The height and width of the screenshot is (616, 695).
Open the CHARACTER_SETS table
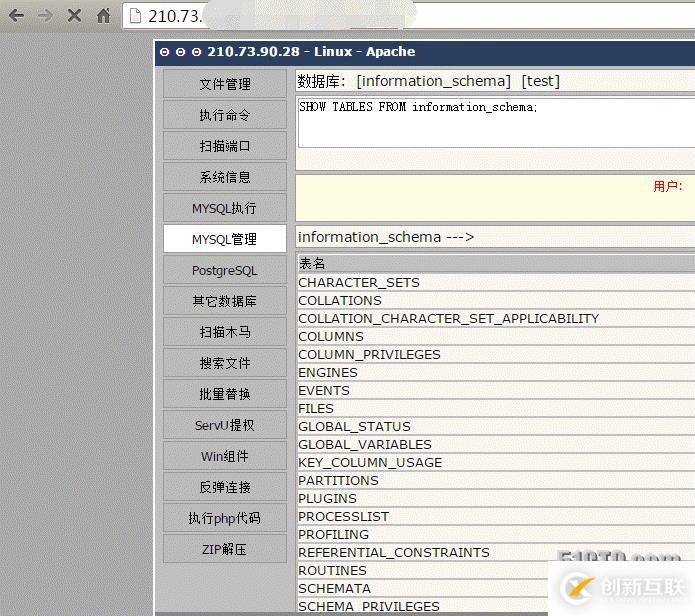pos(359,282)
